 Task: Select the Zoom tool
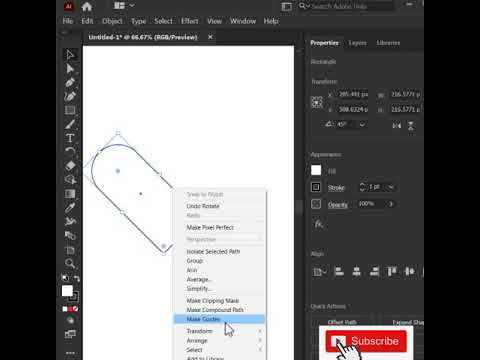pyautogui.click(x=70, y=264)
